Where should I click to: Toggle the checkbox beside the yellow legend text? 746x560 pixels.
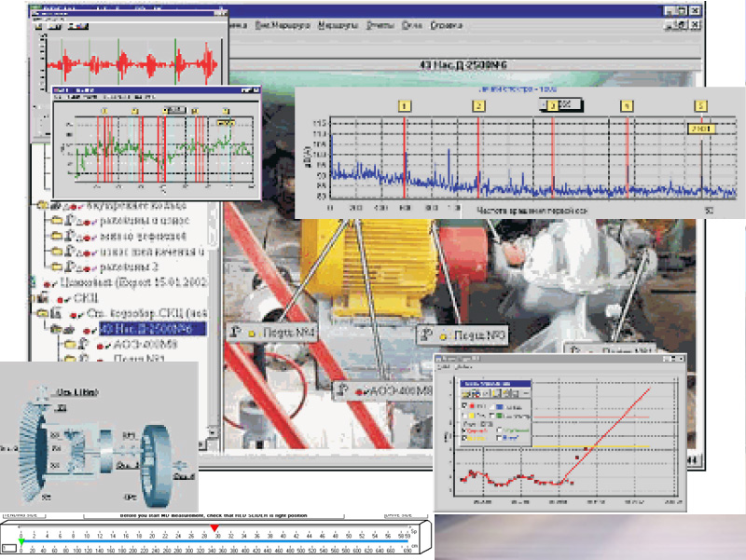pyautogui.click(x=464, y=438)
